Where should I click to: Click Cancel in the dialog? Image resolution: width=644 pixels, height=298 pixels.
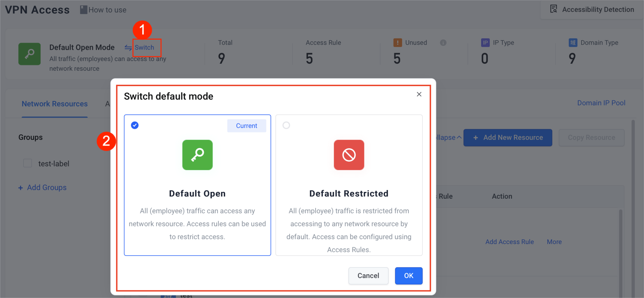point(368,276)
